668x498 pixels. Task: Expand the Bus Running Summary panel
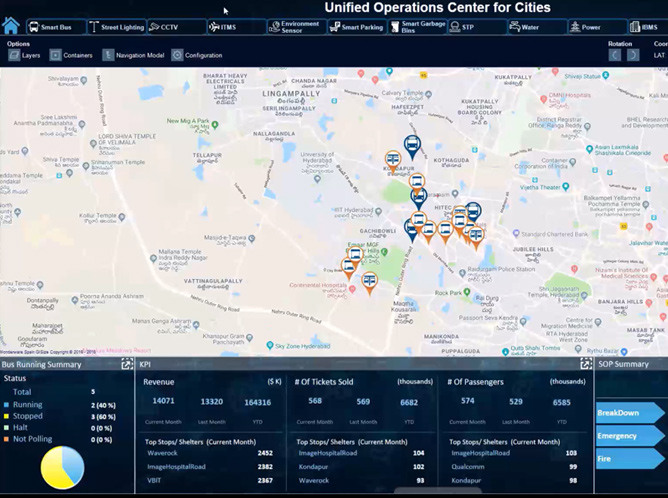(x=127, y=365)
